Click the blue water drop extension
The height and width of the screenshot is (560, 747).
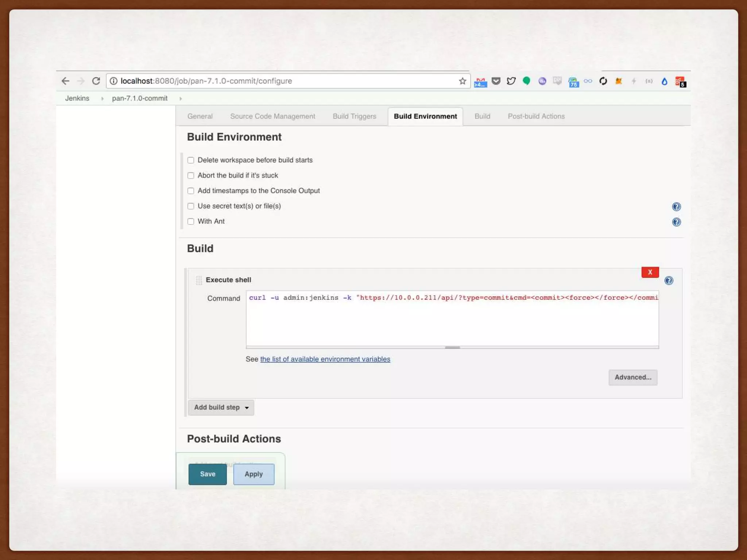[665, 81]
